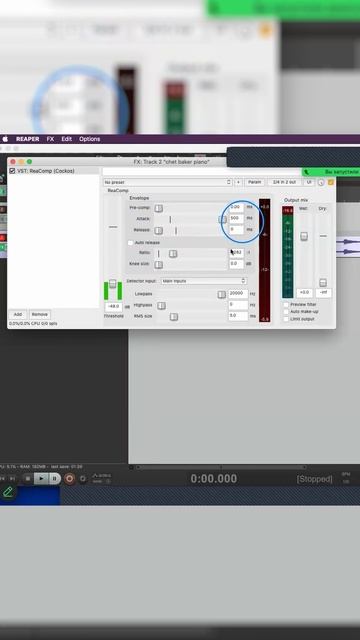Screen dimensions: 360x640
Task: Open the FX menu
Action: 50,139
